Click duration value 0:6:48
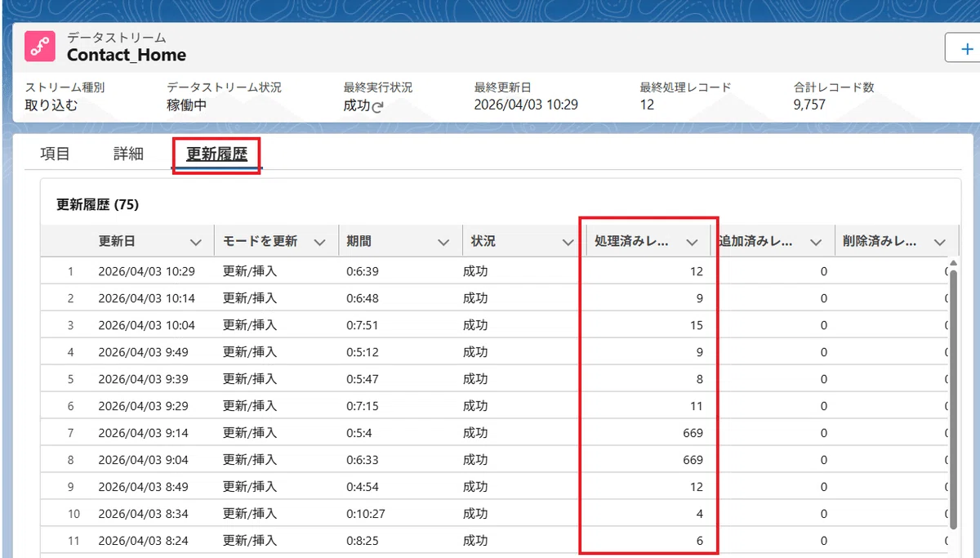Viewport: 980px width, 558px height. coord(363,298)
